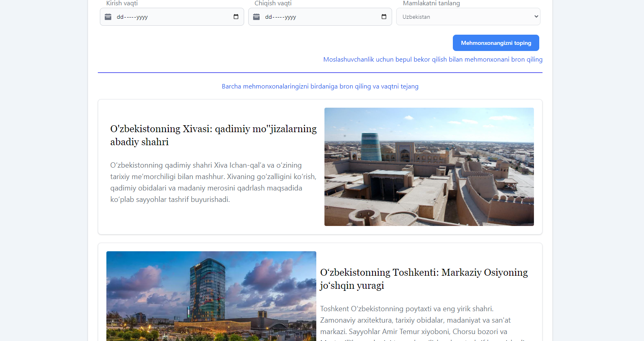Click the calendar icon left of check-in date

108,17
